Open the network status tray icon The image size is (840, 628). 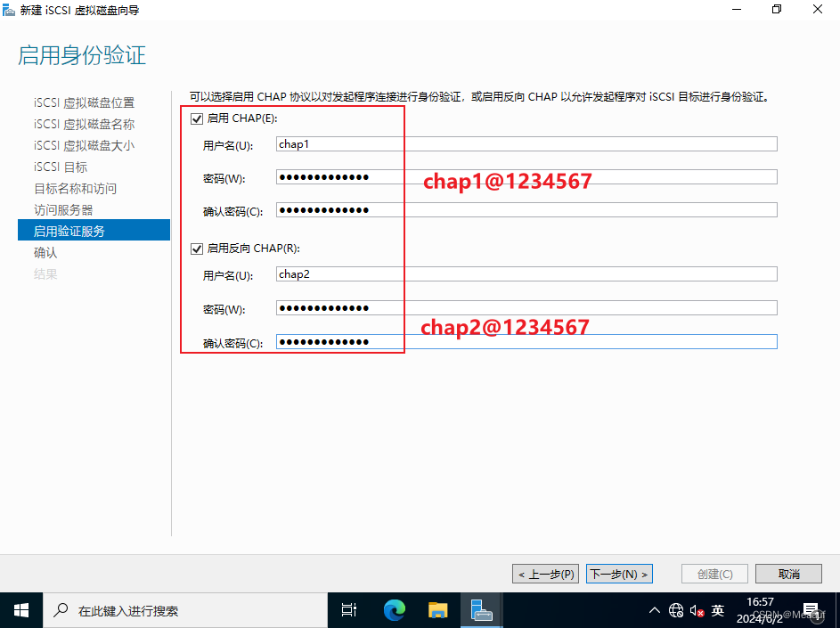click(676, 610)
